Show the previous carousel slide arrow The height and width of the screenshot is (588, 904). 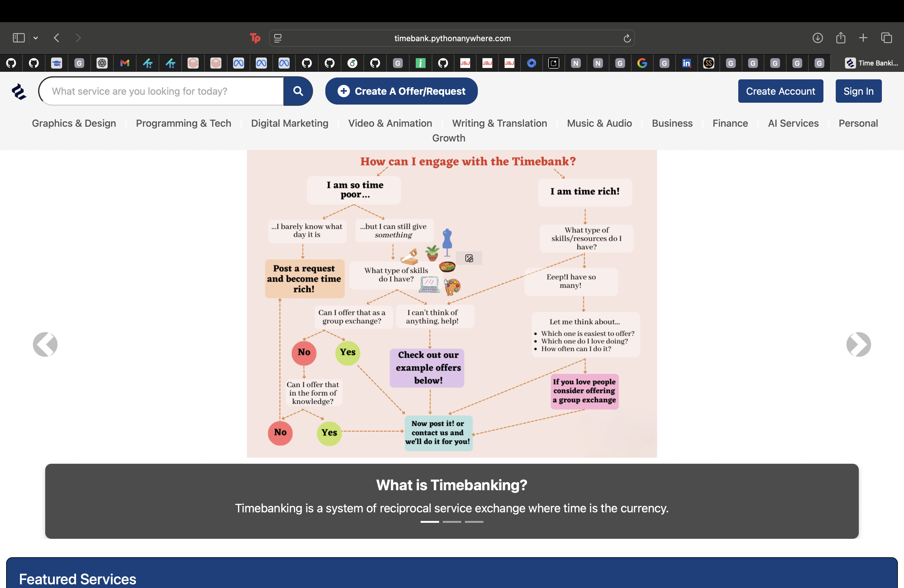45,344
